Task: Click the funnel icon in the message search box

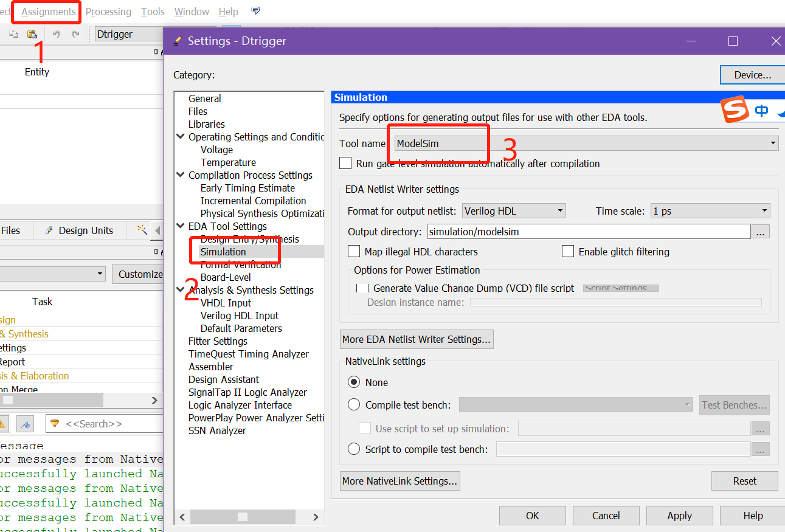Action: tap(55, 424)
